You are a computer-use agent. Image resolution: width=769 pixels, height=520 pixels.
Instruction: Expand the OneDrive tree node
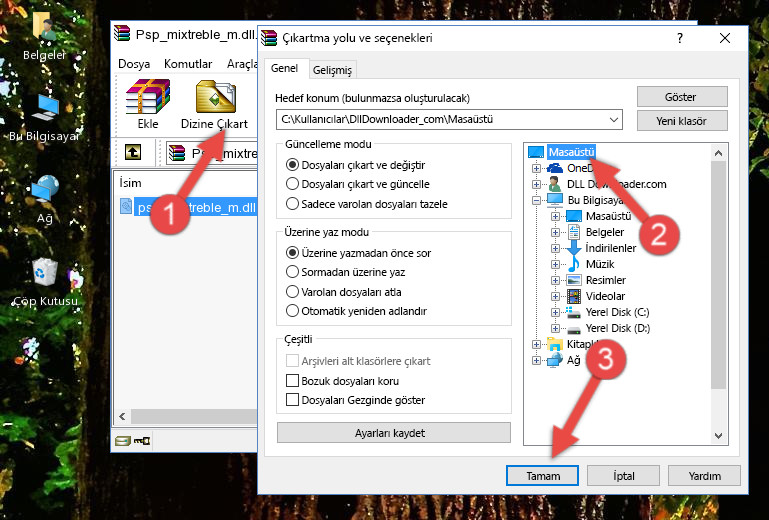(536, 168)
